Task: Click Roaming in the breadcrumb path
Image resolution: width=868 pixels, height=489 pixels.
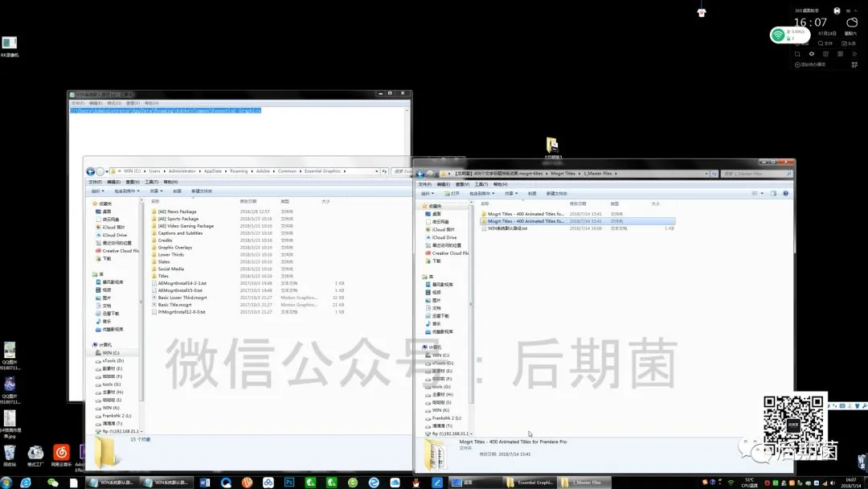Action: coord(239,171)
